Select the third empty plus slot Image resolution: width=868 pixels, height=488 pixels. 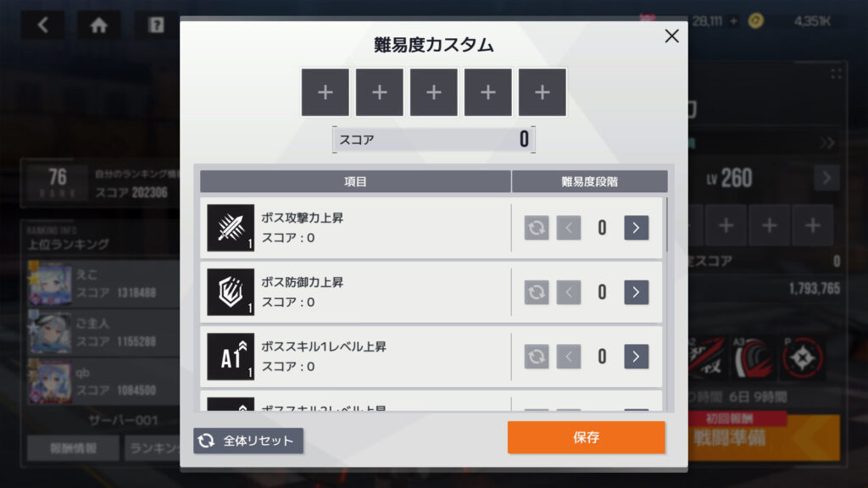coord(433,92)
